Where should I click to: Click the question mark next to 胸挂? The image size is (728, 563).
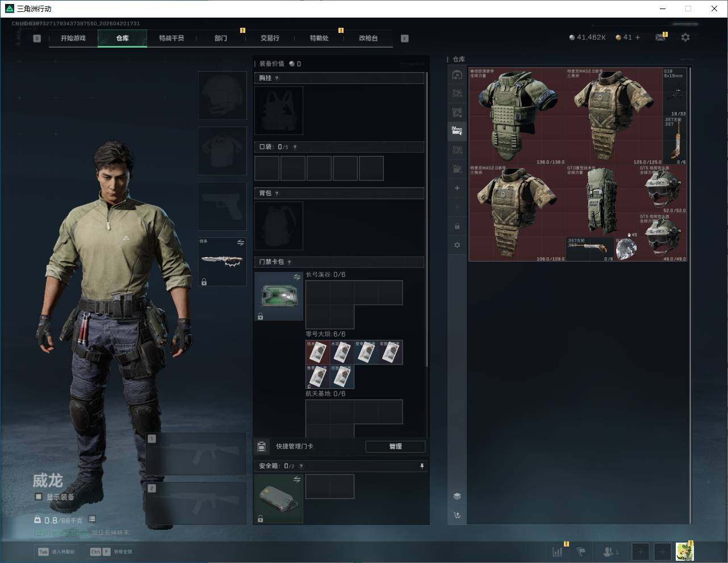tap(277, 78)
